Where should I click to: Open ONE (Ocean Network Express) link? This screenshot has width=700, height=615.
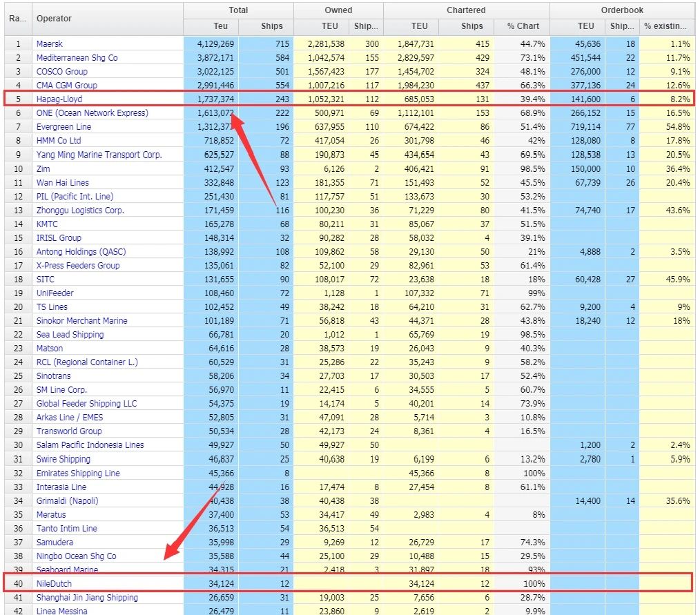pyautogui.click(x=92, y=113)
